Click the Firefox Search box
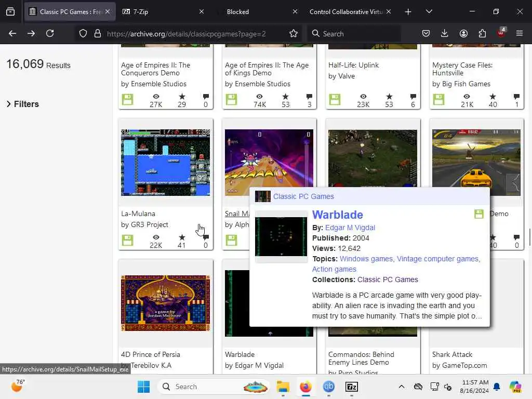Image resolution: width=532 pixels, height=399 pixels. point(354,34)
